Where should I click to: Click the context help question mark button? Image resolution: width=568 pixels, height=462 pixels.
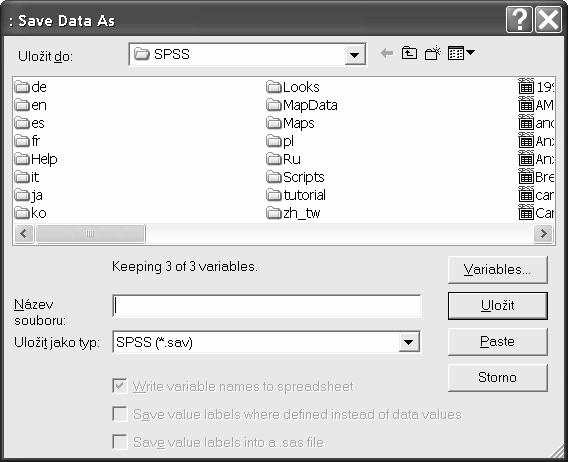pos(519,20)
